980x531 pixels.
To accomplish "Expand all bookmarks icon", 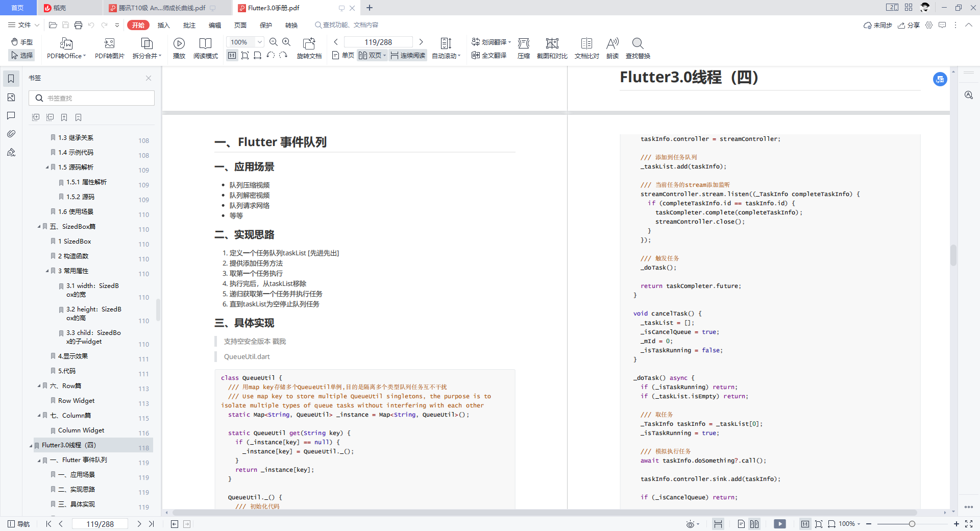I will [x=36, y=117].
